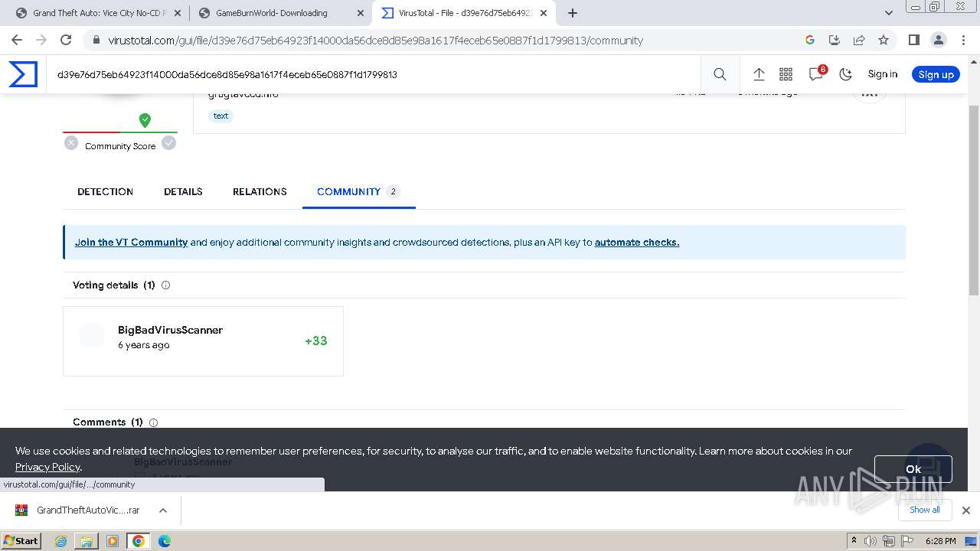Viewport: 980px width, 551px height.
Task: Vote harmless with check community score icon
Action: click(x=169, y=142)
